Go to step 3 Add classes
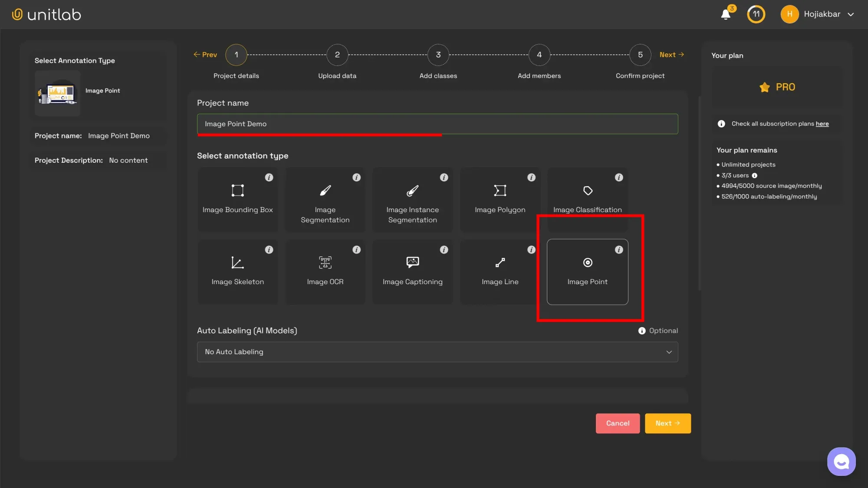 pyautogui.click(x=438, y=55)
